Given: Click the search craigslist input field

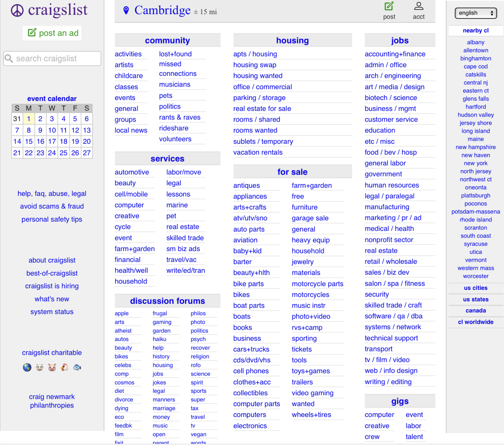Looking at the screenshot, I should coord(52,59).
